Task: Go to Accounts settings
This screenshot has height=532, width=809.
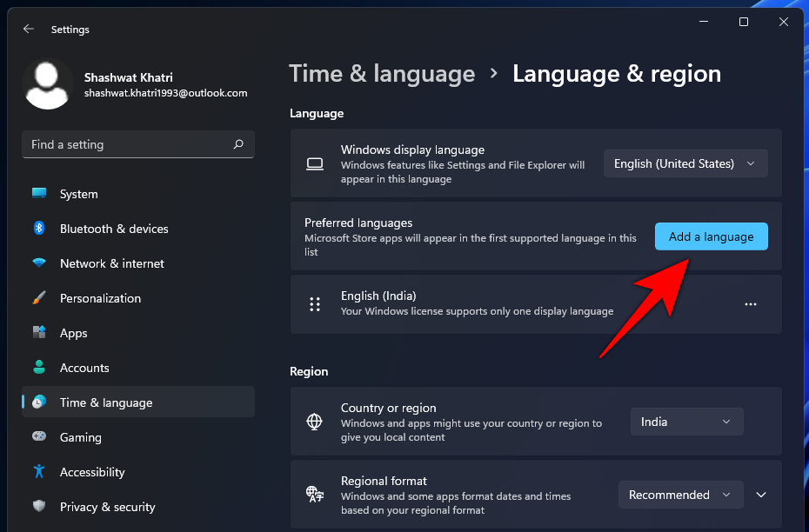Action: tap(138, 368)
